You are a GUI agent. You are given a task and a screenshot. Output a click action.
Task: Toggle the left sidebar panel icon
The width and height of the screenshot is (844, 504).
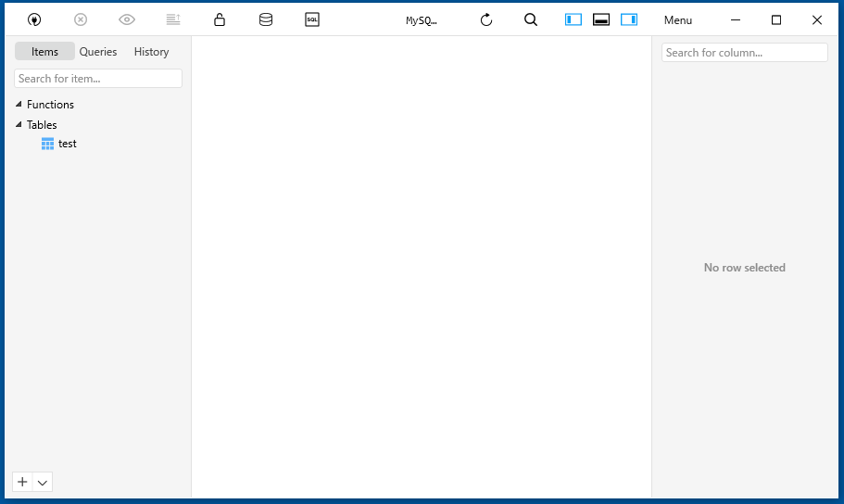click(573, 20)
